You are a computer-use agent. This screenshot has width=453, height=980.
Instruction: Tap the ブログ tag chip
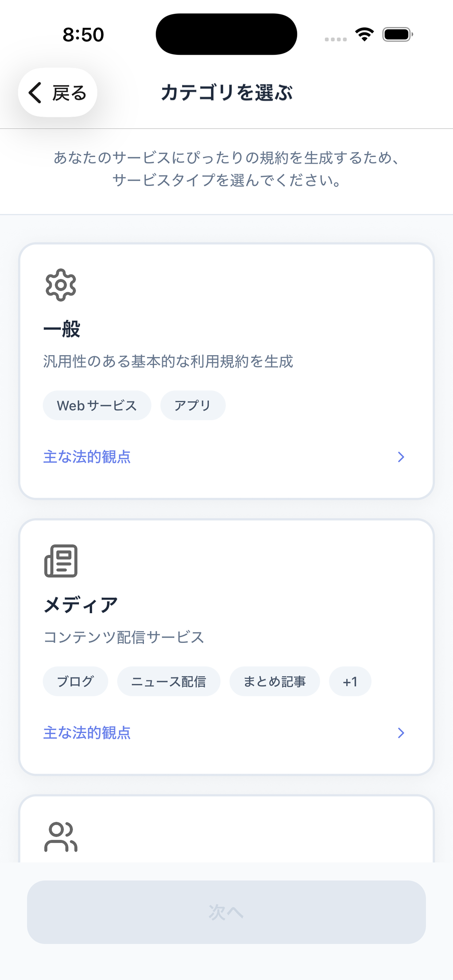[75, 681]
